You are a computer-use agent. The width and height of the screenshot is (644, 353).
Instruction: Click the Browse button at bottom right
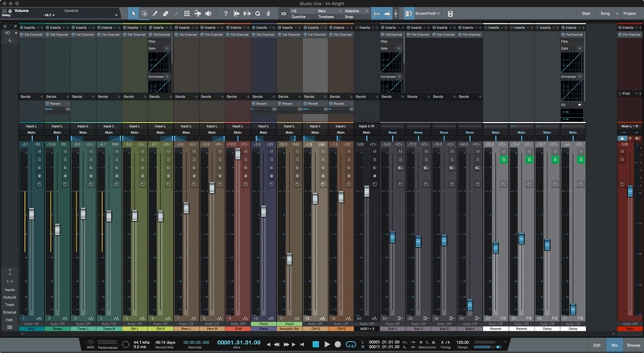[x=634, y=344]
